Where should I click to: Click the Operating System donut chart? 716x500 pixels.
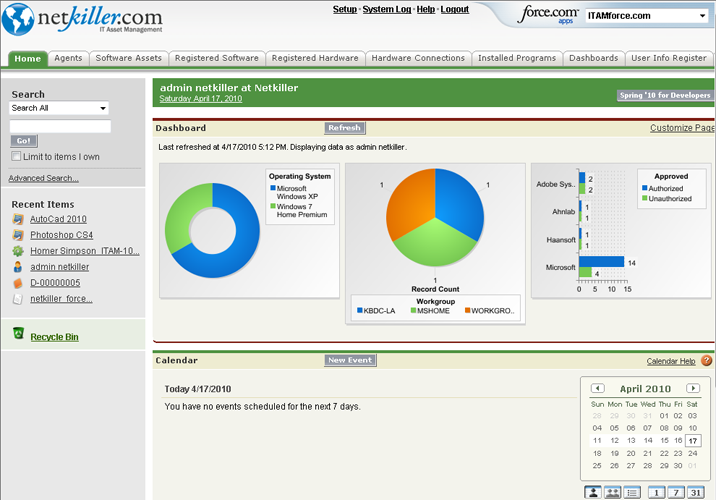pos(212,231)
